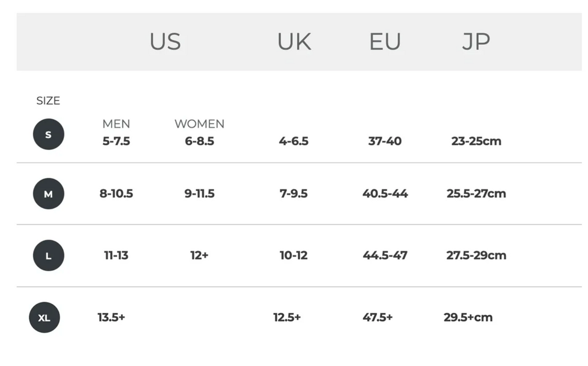Select the UK 10-12 size value
The height and width of the screenshot is (366, 588).
point(293,255)
